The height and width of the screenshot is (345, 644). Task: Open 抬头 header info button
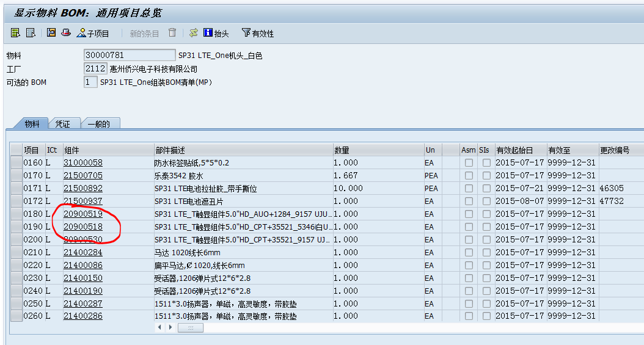pos(216,33)
